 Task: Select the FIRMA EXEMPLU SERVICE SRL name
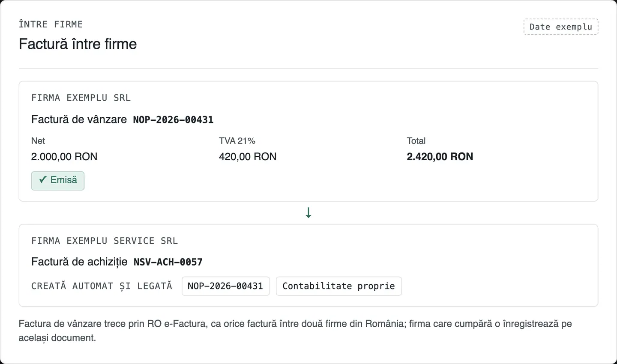coord(105,241)
